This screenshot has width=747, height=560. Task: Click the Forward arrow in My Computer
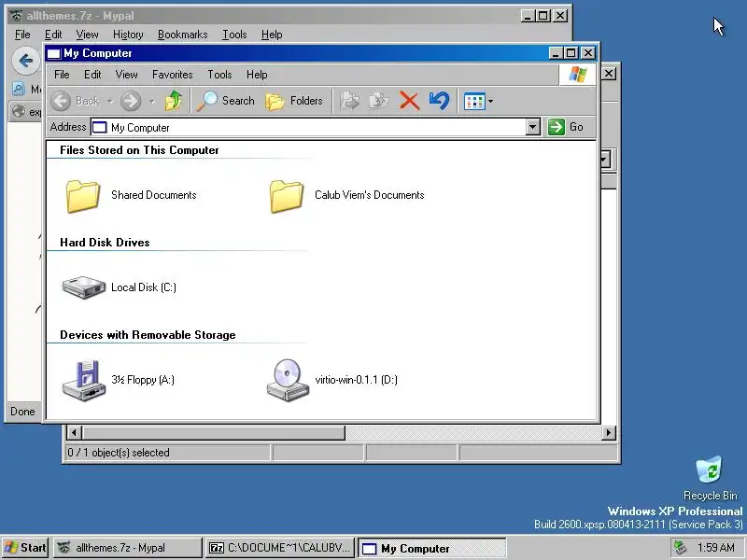coord(131,101)
